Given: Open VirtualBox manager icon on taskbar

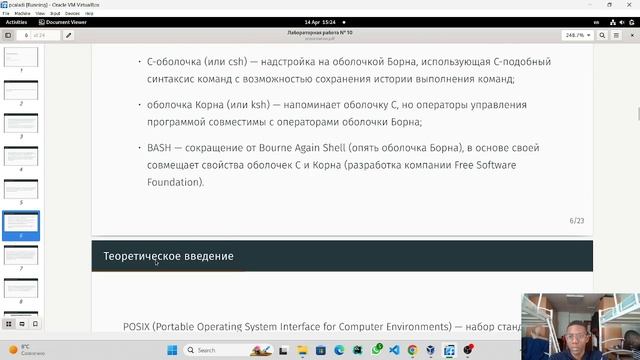Looking at the screenshot, I should 431,350.
